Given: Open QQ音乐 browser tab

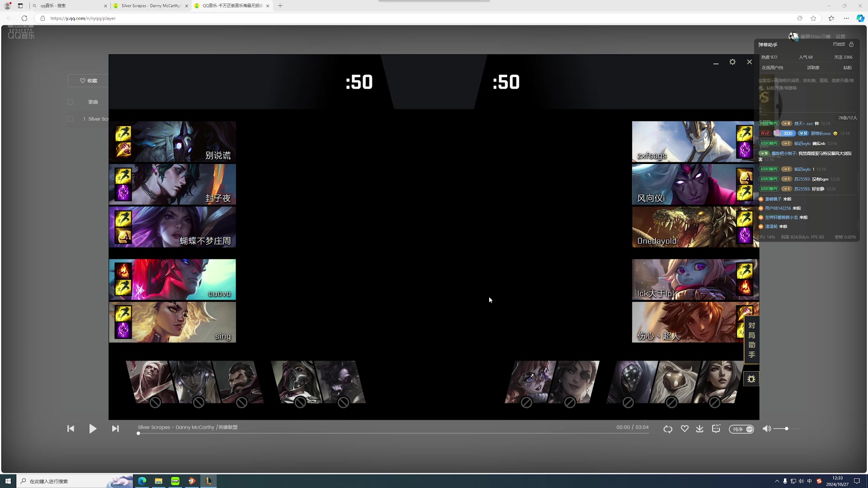Looking at the screenshot, I should point(231,5).
